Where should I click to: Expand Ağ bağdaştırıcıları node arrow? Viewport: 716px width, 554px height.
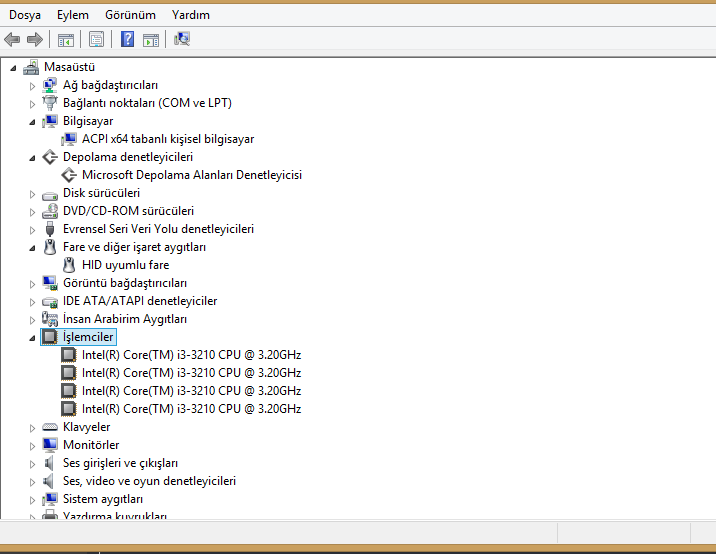coord(32,86)
